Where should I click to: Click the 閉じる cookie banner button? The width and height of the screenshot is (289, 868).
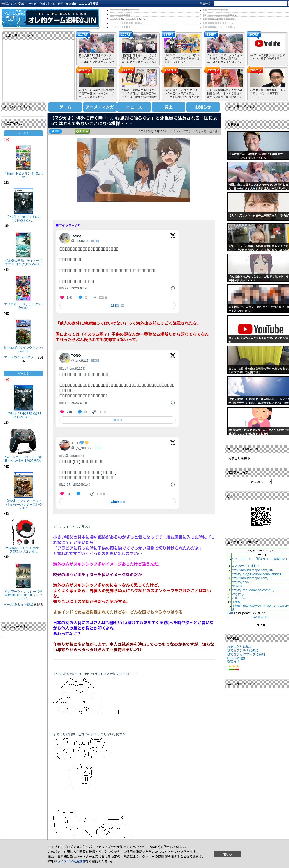[227, 854]
